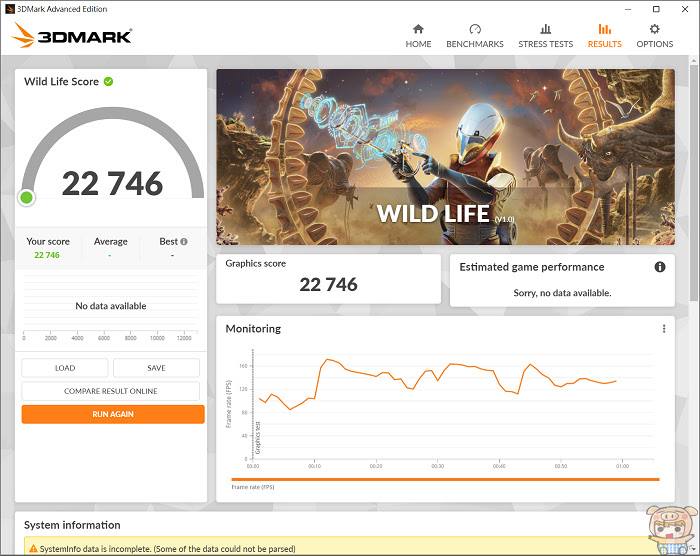Viewport: 700px width, 556px height.
Task: Click the info icon next to Best
Action: click(183, 242)
